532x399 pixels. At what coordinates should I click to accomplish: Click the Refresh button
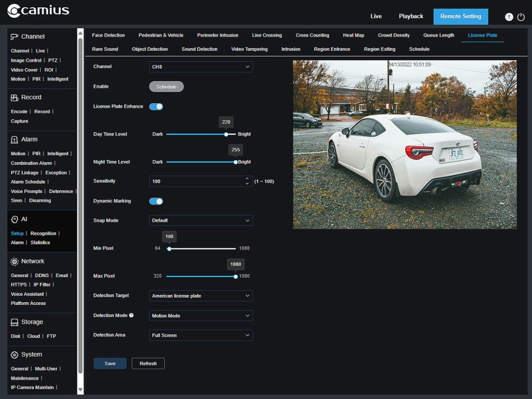click(x=148, y=363)
